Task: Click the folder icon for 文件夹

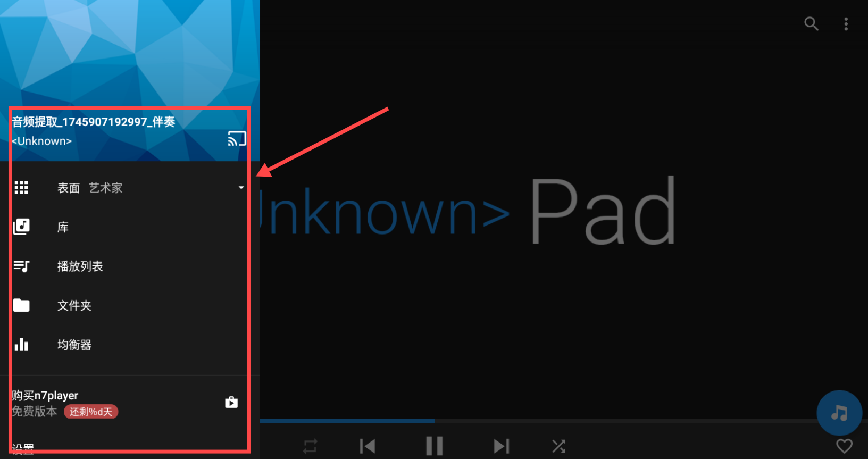Action: click(x=21, y=305)
